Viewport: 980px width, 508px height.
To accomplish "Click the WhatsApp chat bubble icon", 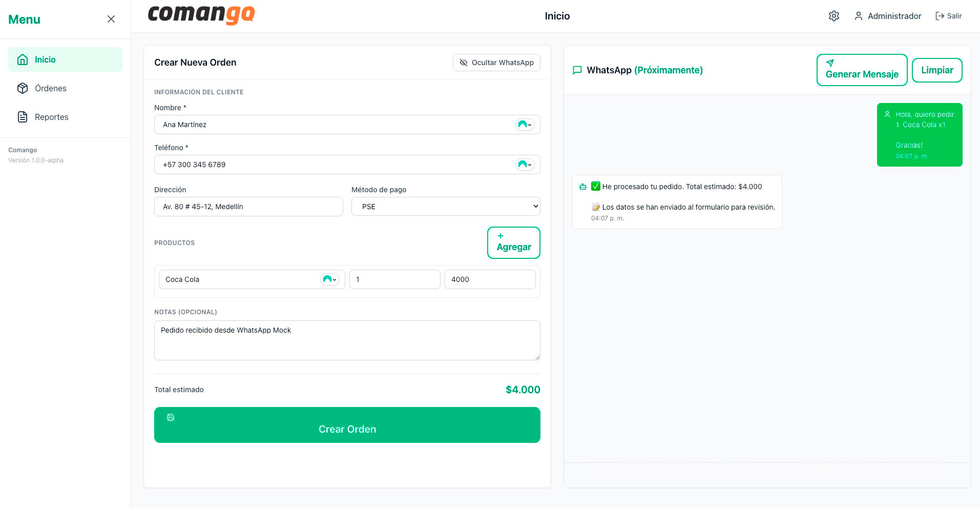I will click(577, 70).
